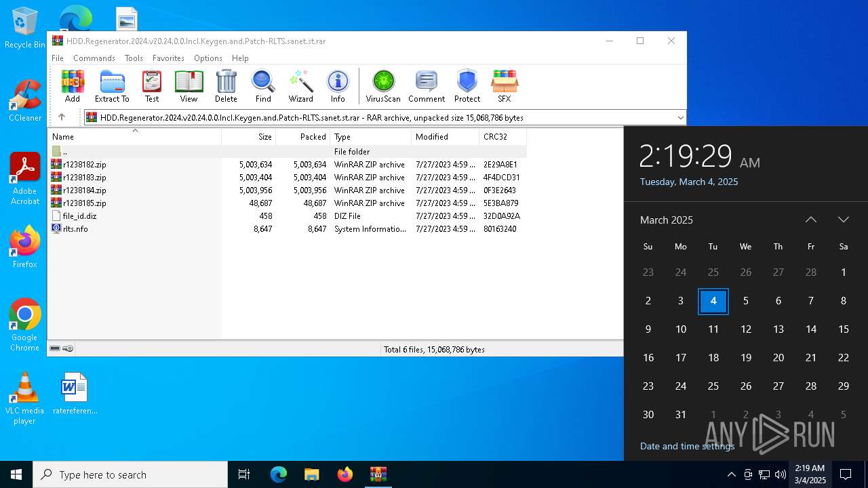
Task: Show hidden system tray icons
Action: (731, 474)
